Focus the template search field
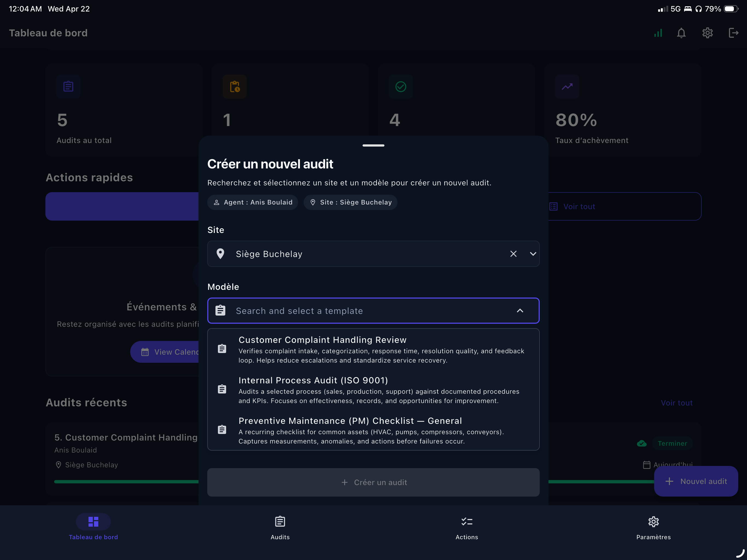Image resolution: width=747 pixels, height=560 pixels. click(373, 311)
